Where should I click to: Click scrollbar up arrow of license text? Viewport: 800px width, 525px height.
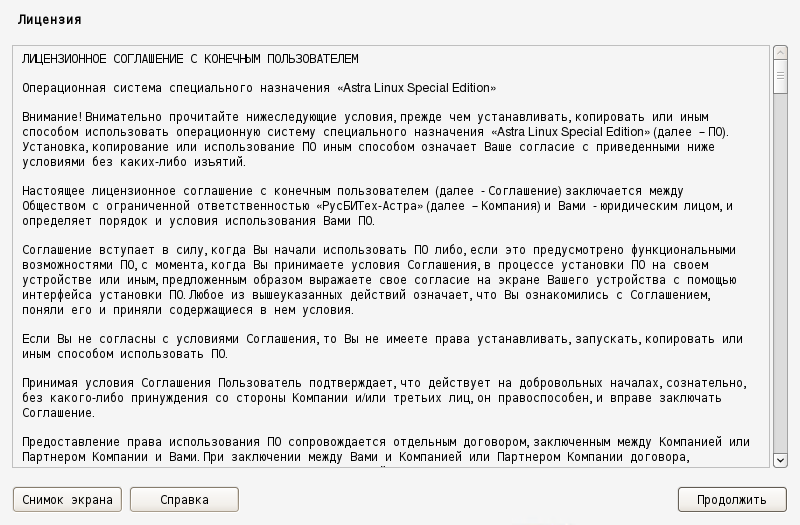(780, 52)
